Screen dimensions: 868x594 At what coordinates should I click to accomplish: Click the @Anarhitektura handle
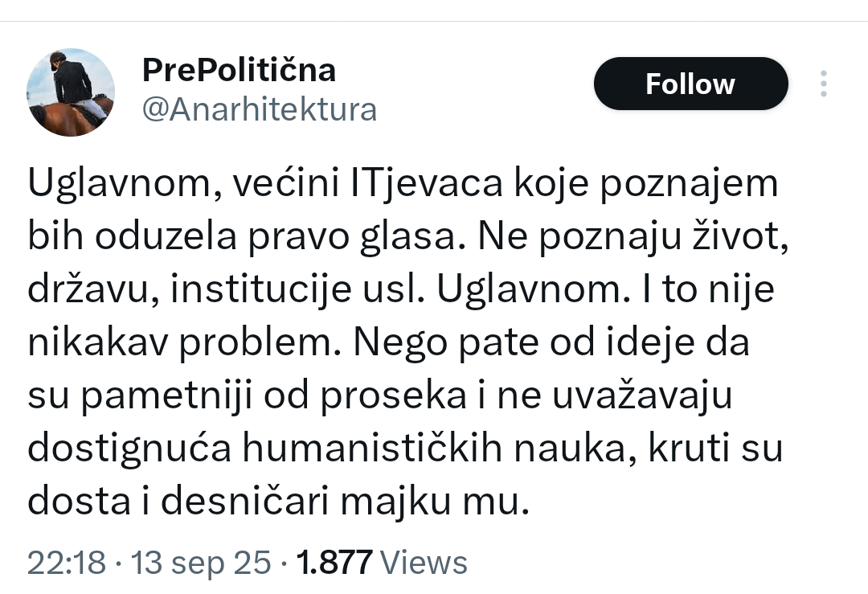pyautogui.click(x=259, y=109)
